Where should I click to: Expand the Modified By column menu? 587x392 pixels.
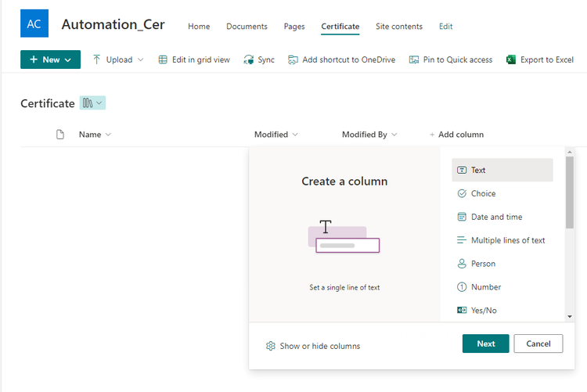(394, 135)
